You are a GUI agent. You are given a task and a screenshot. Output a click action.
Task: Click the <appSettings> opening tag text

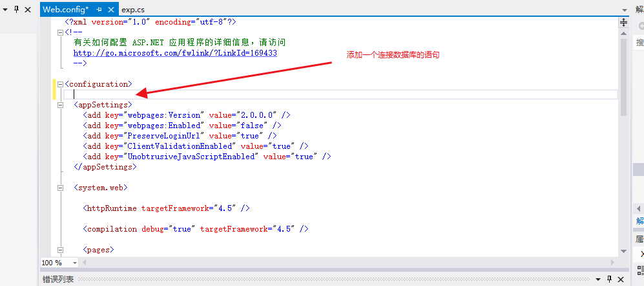(103, 105)
